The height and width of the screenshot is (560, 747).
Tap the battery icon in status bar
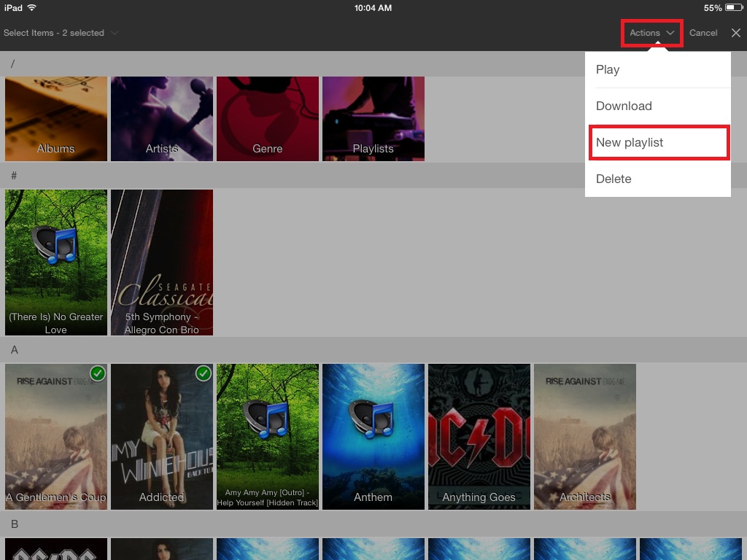pyautogui.click(x=734, y=7)
